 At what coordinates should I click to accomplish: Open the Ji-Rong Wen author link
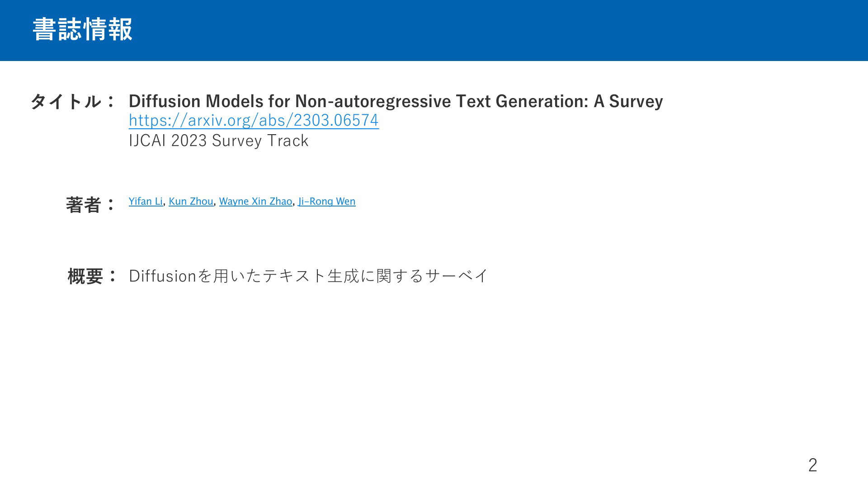click(326, 202)
